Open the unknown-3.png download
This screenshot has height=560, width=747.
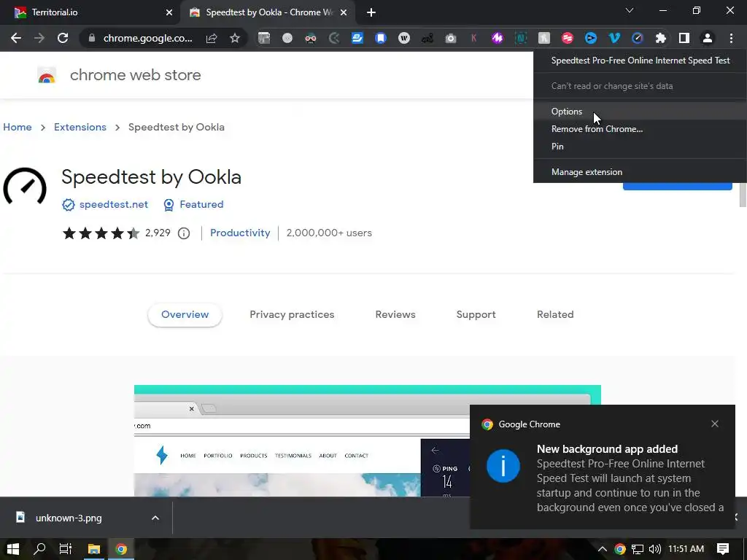[x=69, y=518]
